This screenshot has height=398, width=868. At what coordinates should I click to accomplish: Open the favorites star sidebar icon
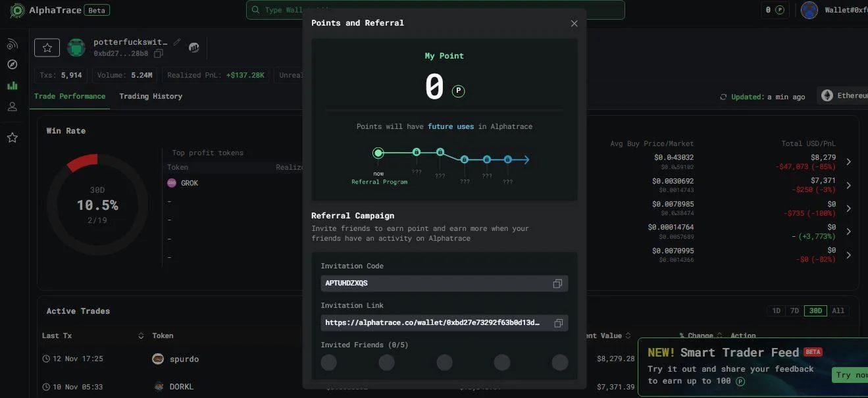tap(12, 137)
